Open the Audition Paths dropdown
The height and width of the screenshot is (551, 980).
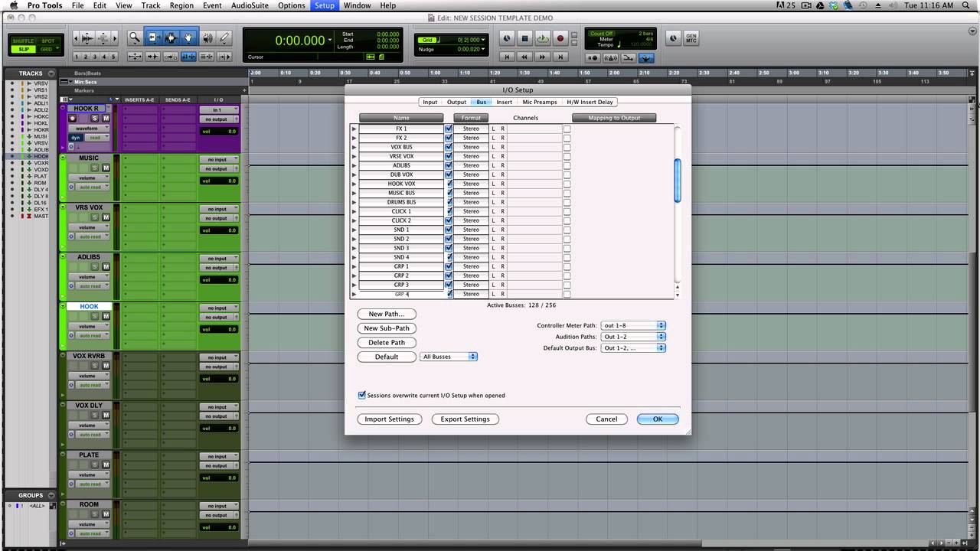(x=633, y=337)
